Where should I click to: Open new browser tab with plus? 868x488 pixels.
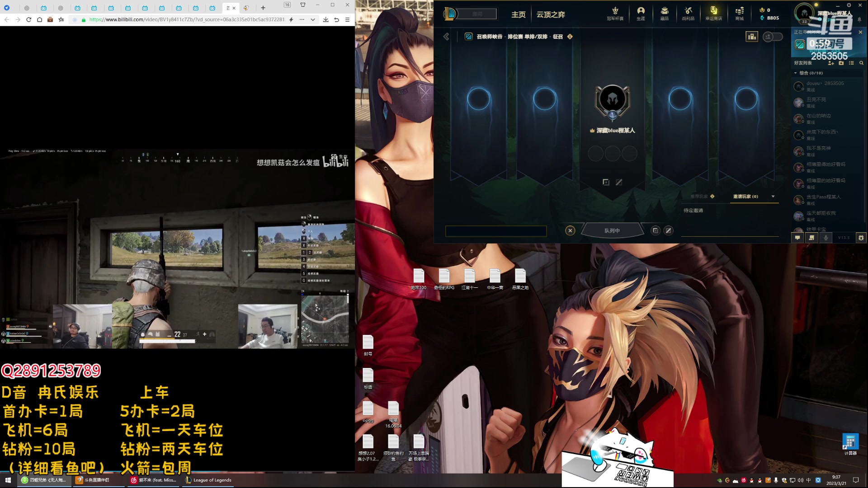pos(263,8)
